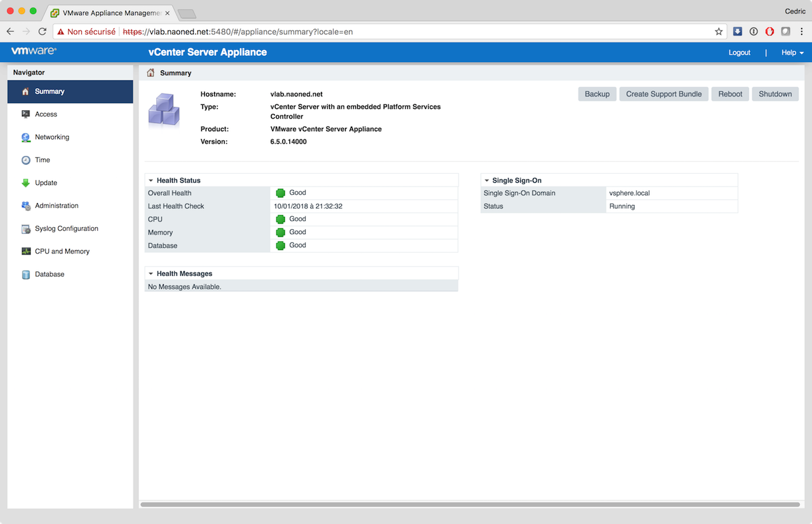
Task: Select Summary in the Navigator
Action: click(x=49, y=91)
